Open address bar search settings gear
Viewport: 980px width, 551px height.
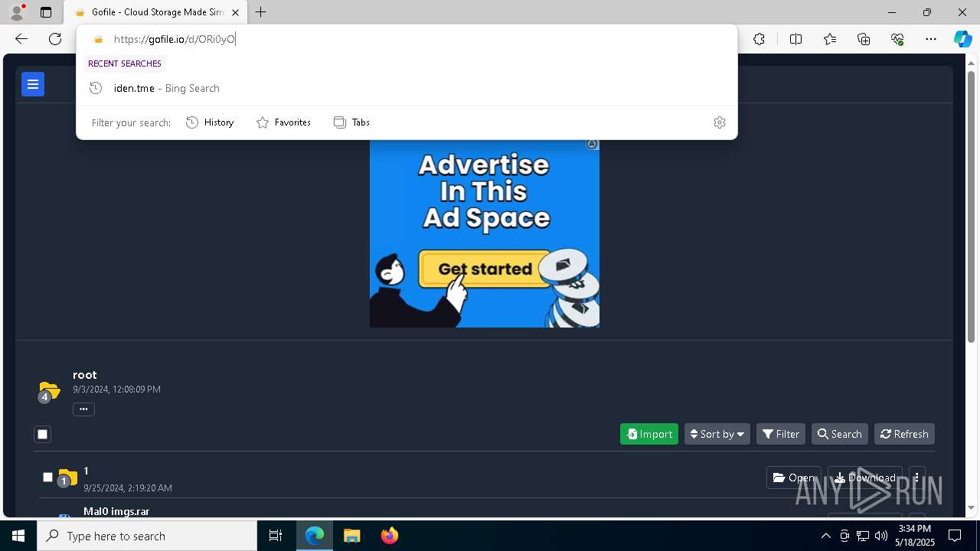click(720, 122)
